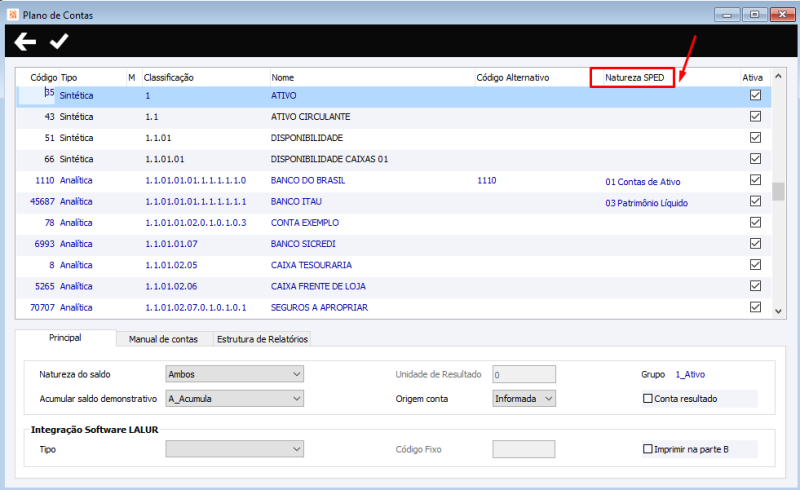The width and height of the screenshot is (800, 490).
Task: Open the Natureza do saldo dropdown
Action: [x=235, y=374]
